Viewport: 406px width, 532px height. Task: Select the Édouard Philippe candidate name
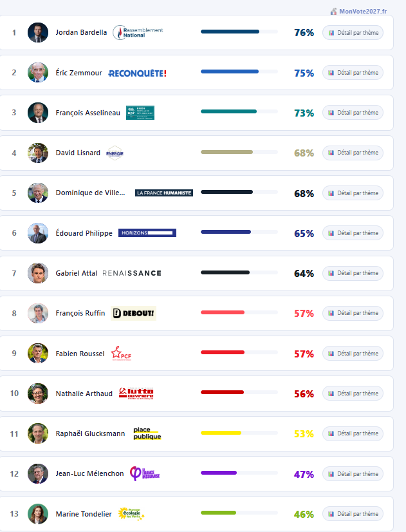(84, 233)
